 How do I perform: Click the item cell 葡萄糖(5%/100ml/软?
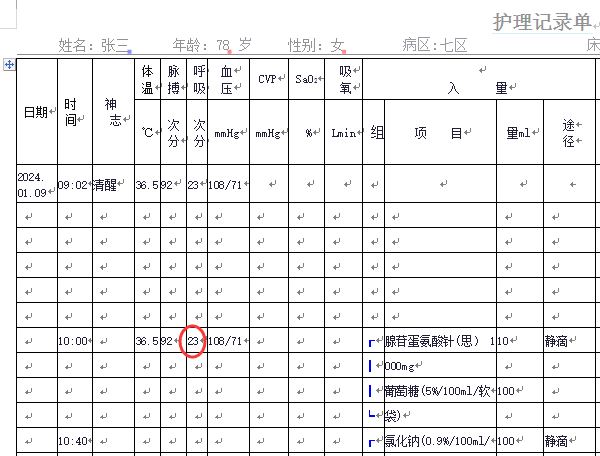440,391
